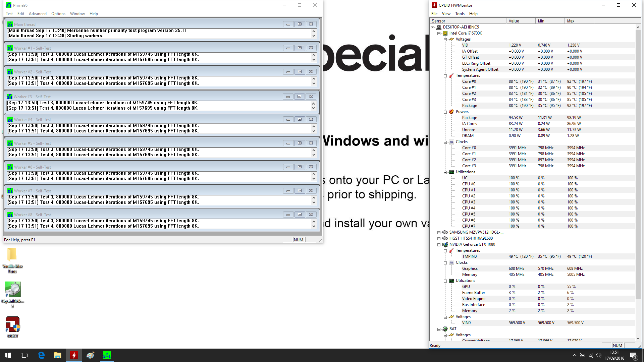Show hidden system tray icons
This screenshot has width=644, height=362.
pos(575,355)
